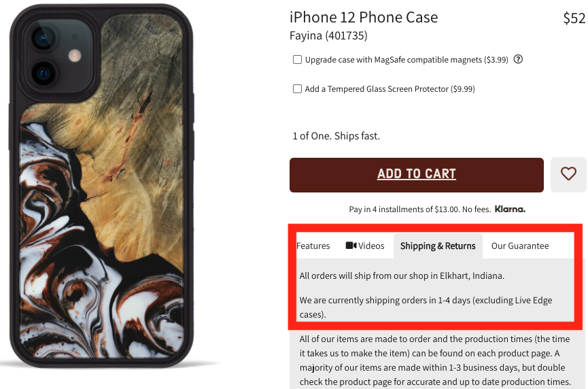Image resolution: width=588 pixels, height=389 pixels.
Task: Switch to the Videos tab
Action: click(365, 246)
